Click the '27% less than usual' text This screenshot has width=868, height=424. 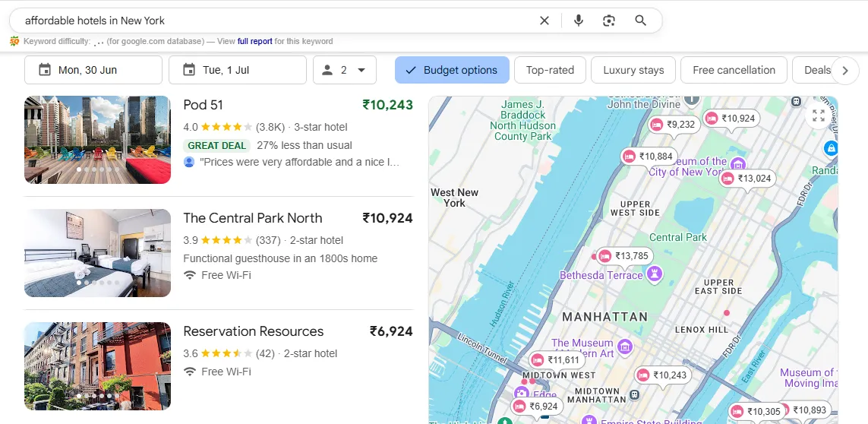[x=305, y=145]
